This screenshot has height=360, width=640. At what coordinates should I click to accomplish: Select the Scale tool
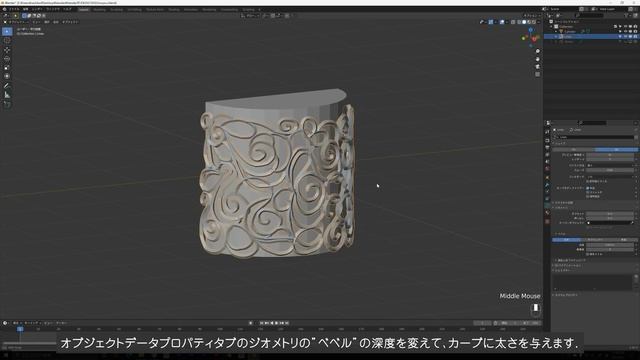click(7, 67)
